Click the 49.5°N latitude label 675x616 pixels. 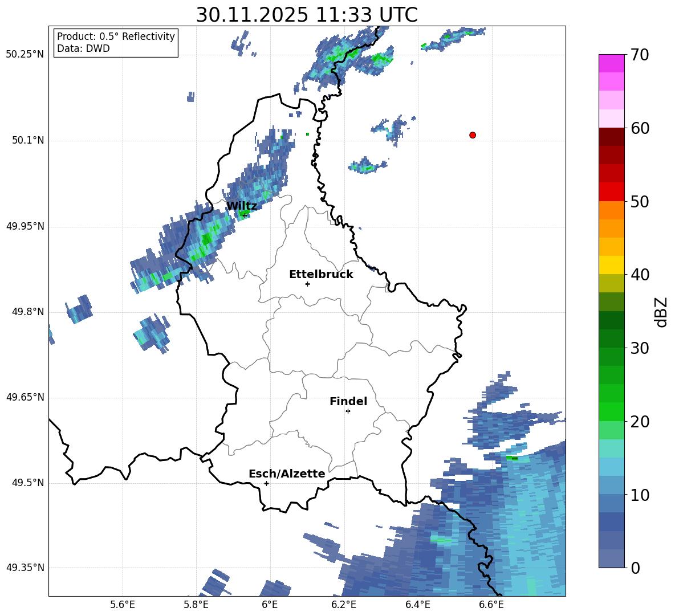pyautogui.click(x=27, y=483)
